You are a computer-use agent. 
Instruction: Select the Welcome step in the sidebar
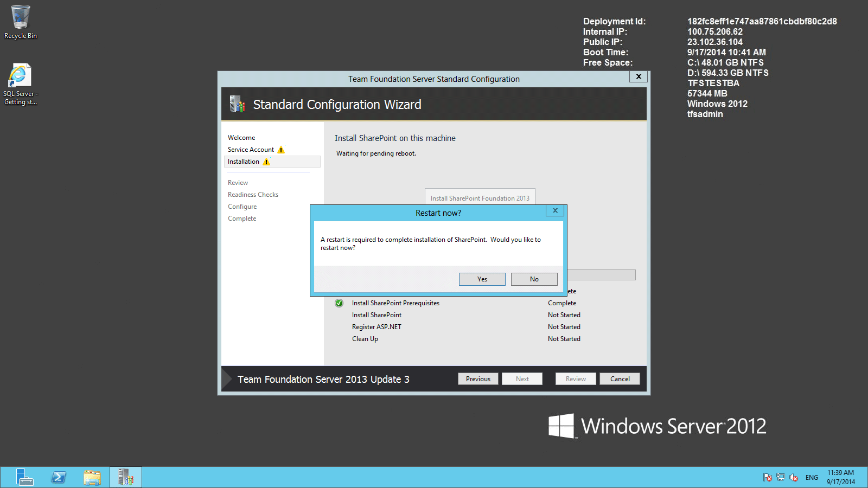pos(241,137)
